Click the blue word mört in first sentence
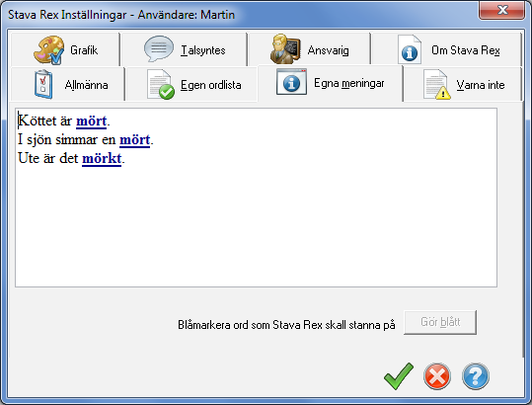This screenshot has width=532, height=405. click(x=91, y=121)
